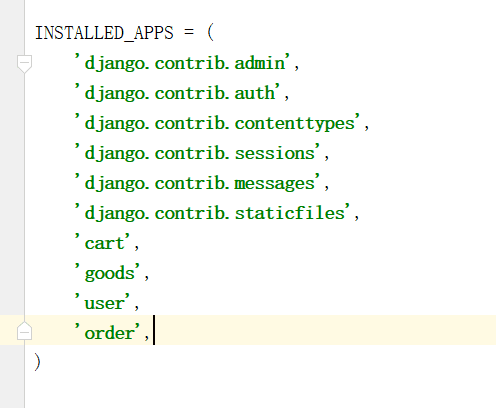Click the 'django.contrib.sessions' string
Screen dimensions: 496x408
[x=197, y=153]
